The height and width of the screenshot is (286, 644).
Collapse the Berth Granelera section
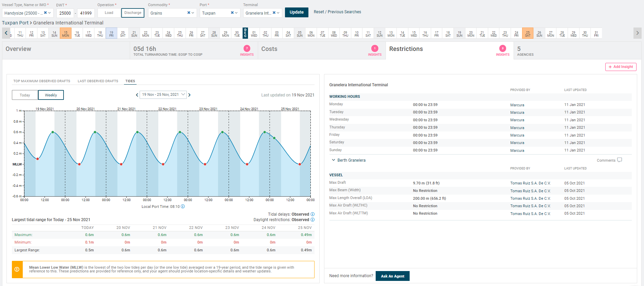pos(334,160)
